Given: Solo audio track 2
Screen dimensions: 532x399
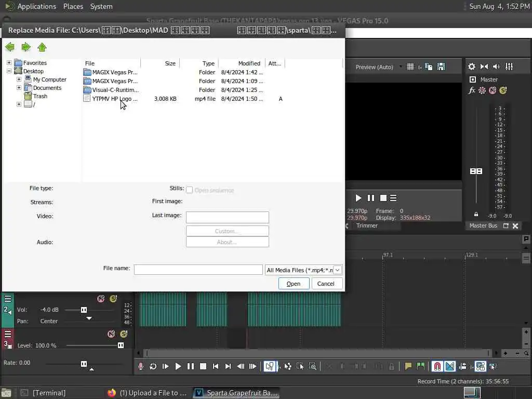Looking at the screenshot, I should tap(113, 299).
